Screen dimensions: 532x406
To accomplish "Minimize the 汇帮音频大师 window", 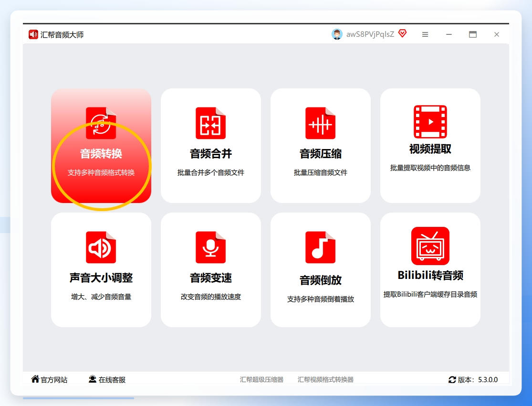I will [449, 34].
